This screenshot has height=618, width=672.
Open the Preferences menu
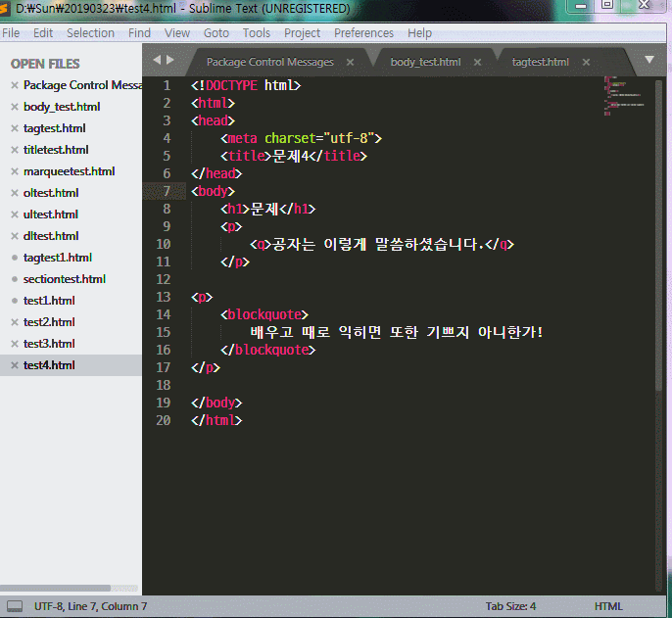[363, 33]
